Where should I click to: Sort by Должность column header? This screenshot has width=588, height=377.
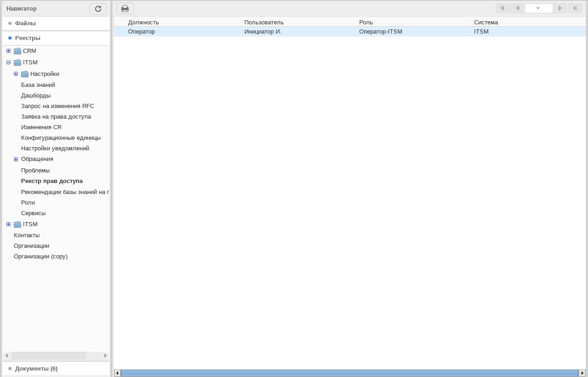(x=184, y=22)
